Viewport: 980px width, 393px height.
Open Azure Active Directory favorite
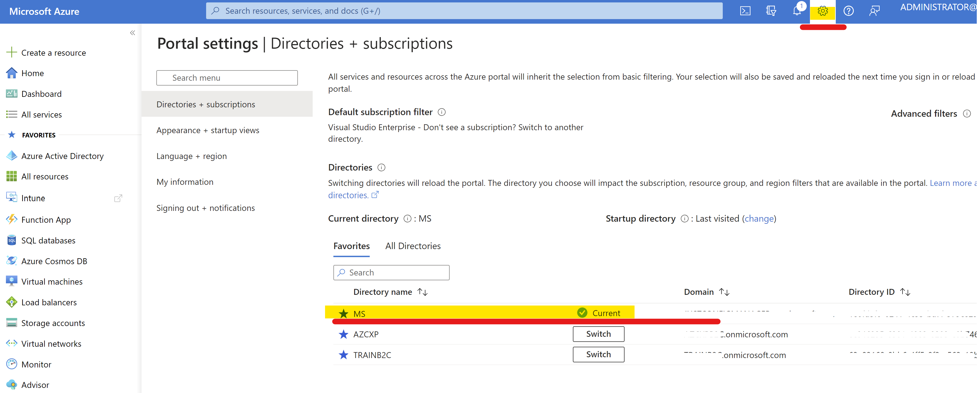62,156
